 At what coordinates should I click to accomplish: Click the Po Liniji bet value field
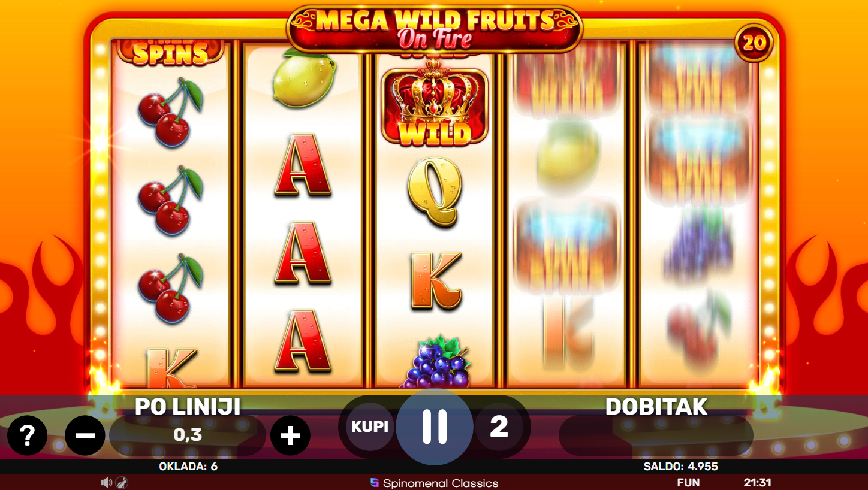(188, 435)
